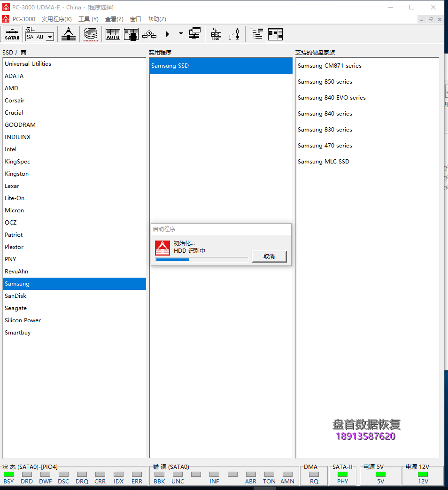
Task: Open the SATA0 interface dropdown
Action: tap(50, 37)
